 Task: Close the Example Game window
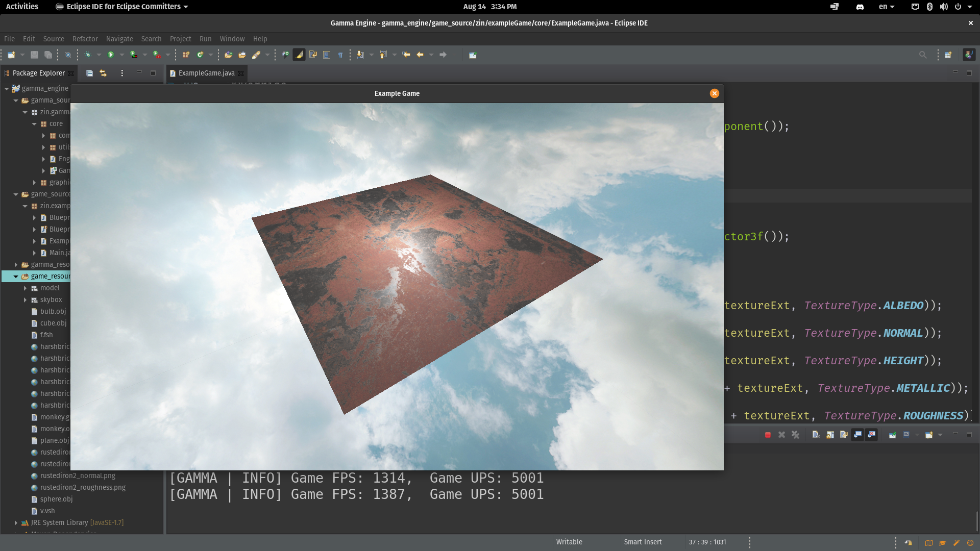pyautogui.click(x=714, y=93)
